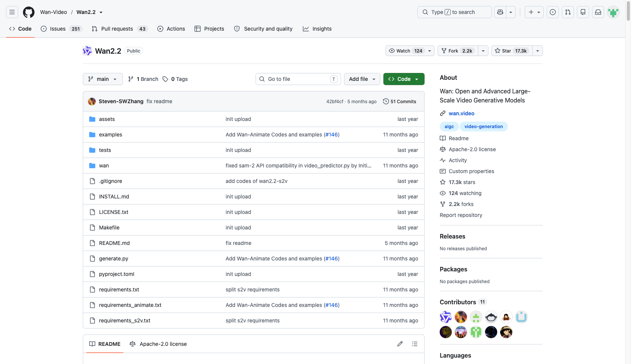Click the wan folder icon
631x364 pixels.
coord(92,166)
